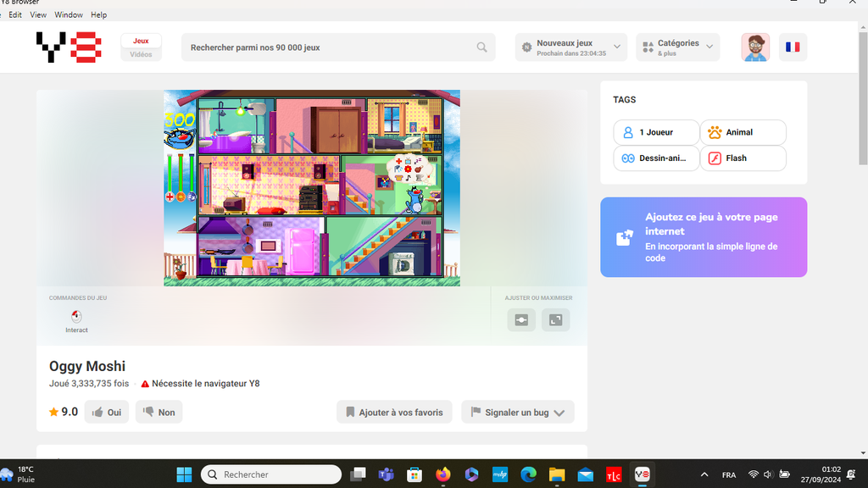Select the Animal tag
868x488 pixels.
pyautogui.click(x=743, y=132)
